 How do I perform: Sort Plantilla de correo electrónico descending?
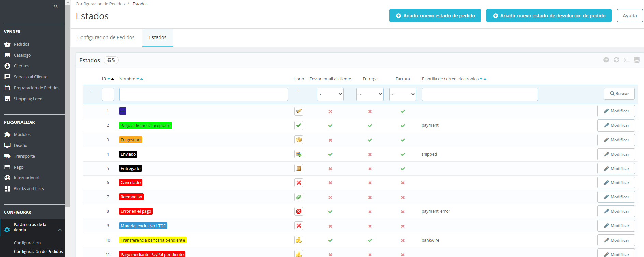point(481,79)
